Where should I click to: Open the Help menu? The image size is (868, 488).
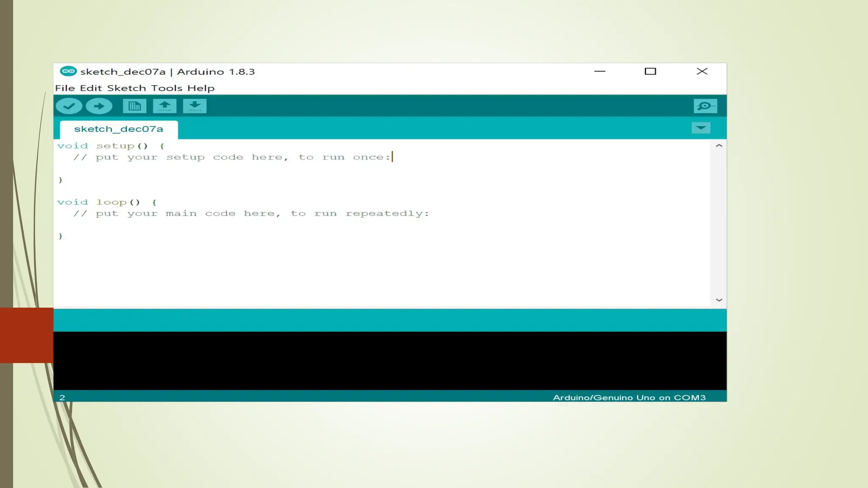[201, 88]
